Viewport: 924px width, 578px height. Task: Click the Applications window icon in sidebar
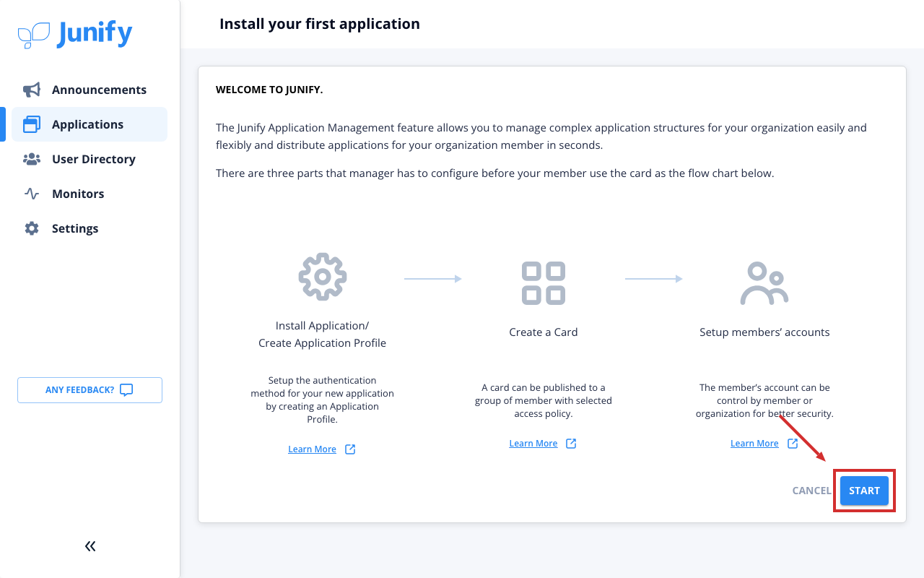[32, 124]
